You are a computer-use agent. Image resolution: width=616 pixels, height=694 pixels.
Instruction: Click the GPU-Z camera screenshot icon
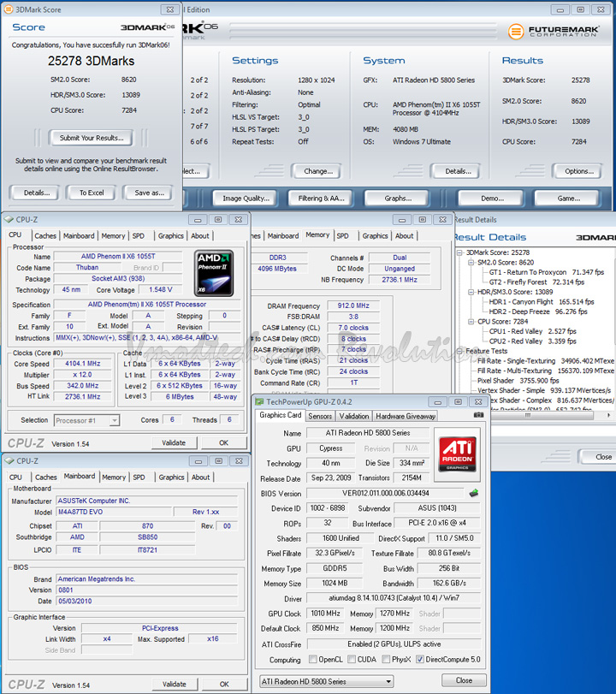(x=478, y=415)
